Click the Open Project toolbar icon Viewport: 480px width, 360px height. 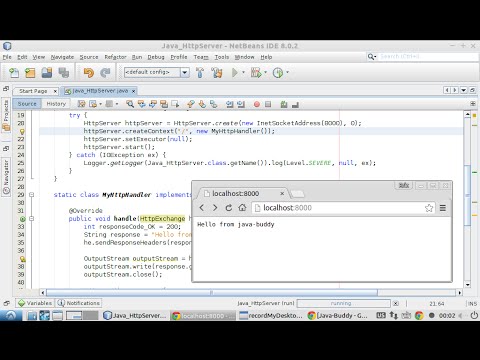47,72
